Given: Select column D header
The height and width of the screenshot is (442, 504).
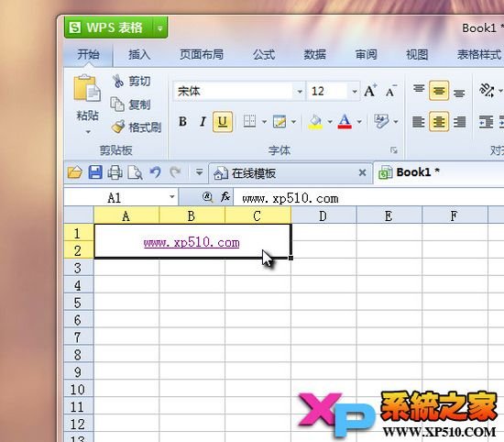Looking at the screenshot, I should 323,215.
